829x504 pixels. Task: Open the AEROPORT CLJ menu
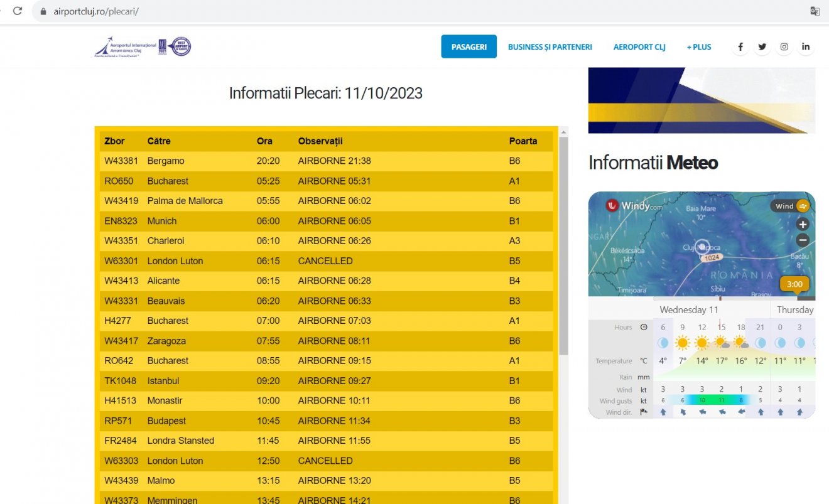point(639,47)
